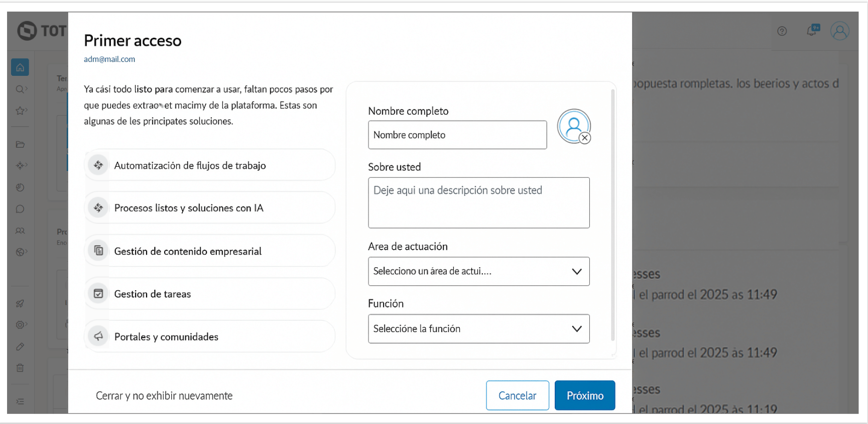Screen dimensions: 868x424
Task: Click the help question mark icon
Action: coord(782,31)
